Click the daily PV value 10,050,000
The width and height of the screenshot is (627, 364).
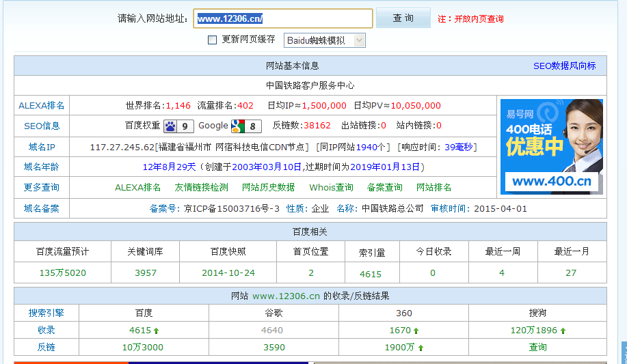416,105
